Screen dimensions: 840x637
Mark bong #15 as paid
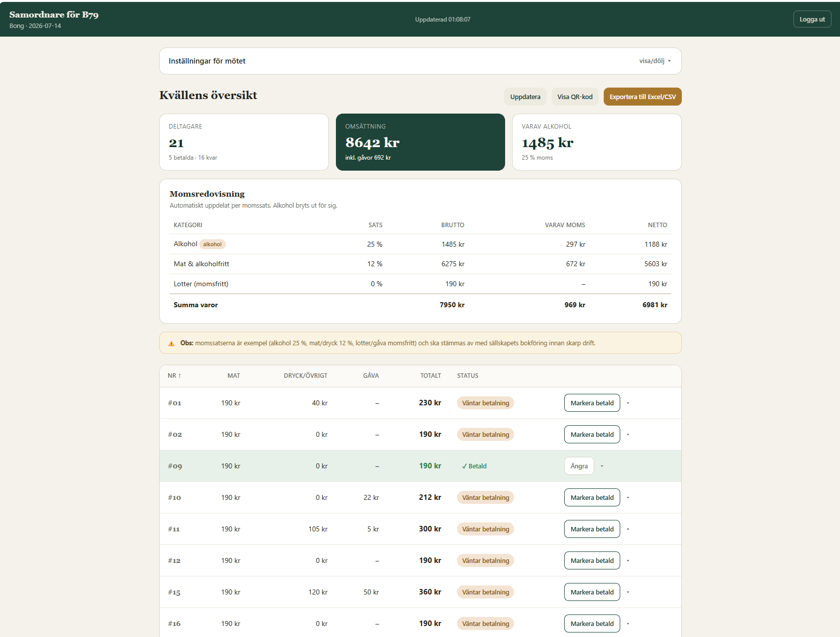[x=592, y=592]
